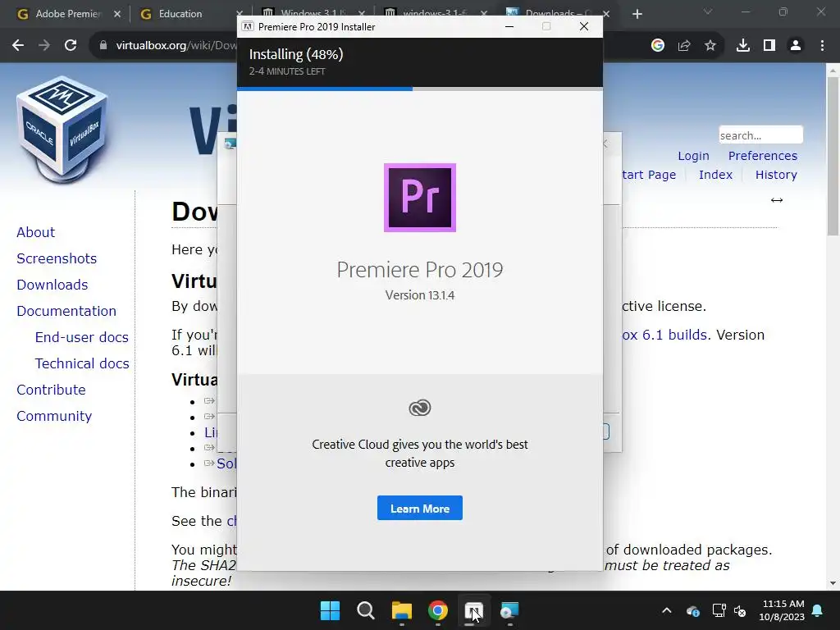Click the install progress bar
The image size is (840, 630).
coord(419,89)
